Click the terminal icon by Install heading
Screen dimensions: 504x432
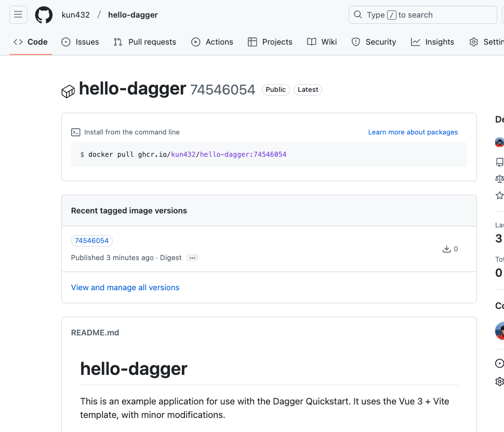[76, 132]
